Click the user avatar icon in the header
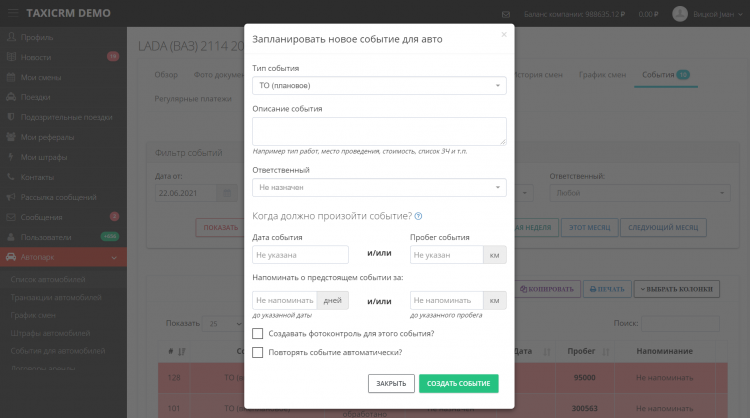The height and width of the screenshot is (418, 750). pyautogui.click(x=680, y=14)
